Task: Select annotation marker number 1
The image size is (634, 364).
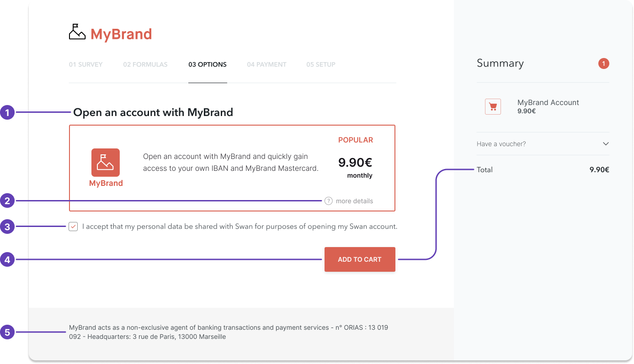Action: 8,112
